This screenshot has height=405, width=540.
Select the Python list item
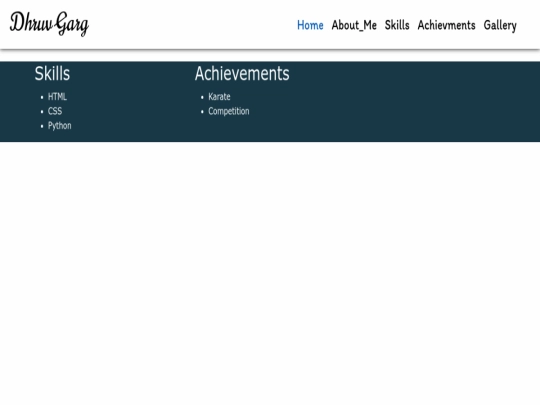[60, 126]
